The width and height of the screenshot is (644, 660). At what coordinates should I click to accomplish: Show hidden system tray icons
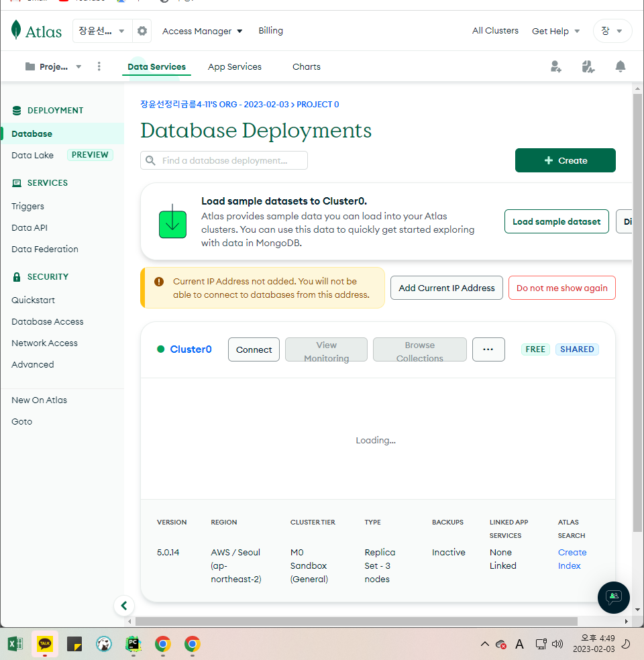(485, 644)
